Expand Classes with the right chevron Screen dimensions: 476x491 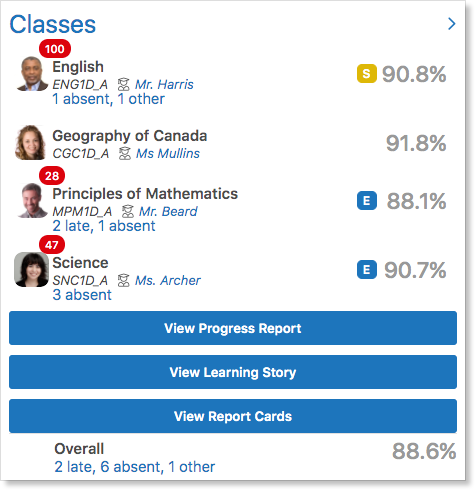click(452, 24)
